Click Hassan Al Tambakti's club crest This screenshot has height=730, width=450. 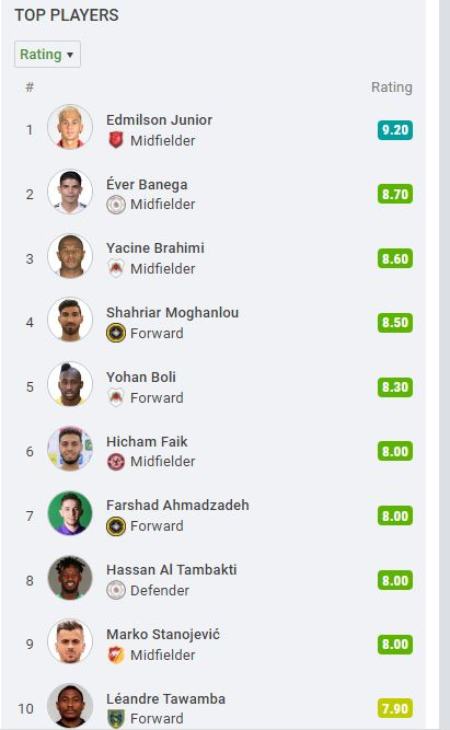(116, 590)
